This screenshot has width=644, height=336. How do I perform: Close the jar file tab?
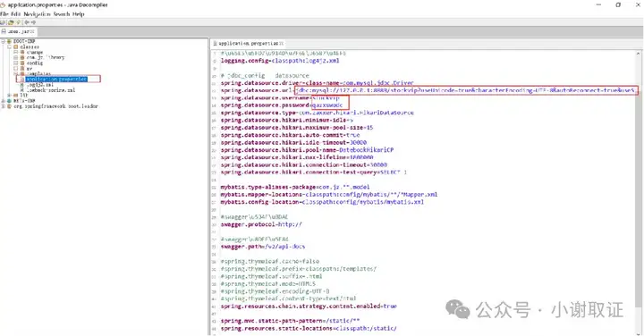tap(31, 31)
